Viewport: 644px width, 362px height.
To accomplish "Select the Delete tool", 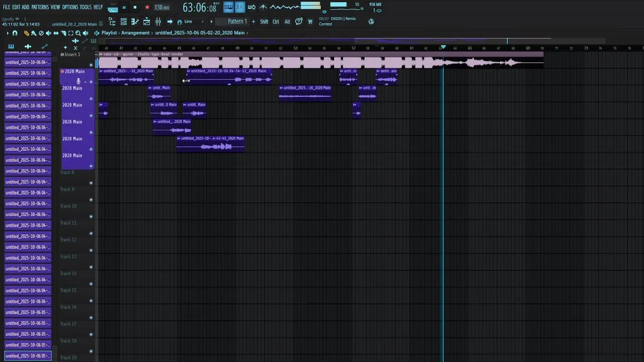I will point(41,33).
